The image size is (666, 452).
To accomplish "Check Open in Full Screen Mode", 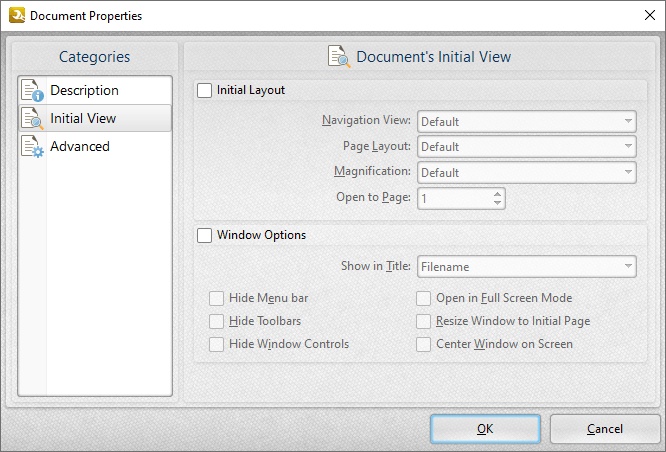I will (423, 298).
